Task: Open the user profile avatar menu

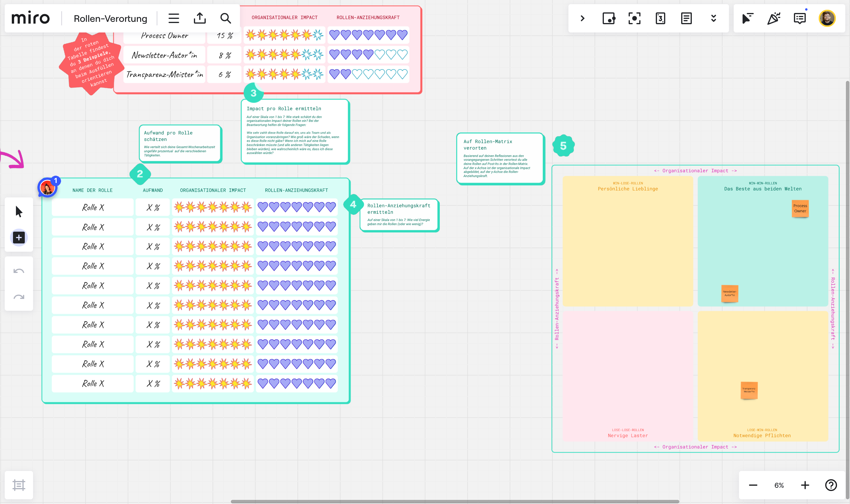Action: coord(827,18)
